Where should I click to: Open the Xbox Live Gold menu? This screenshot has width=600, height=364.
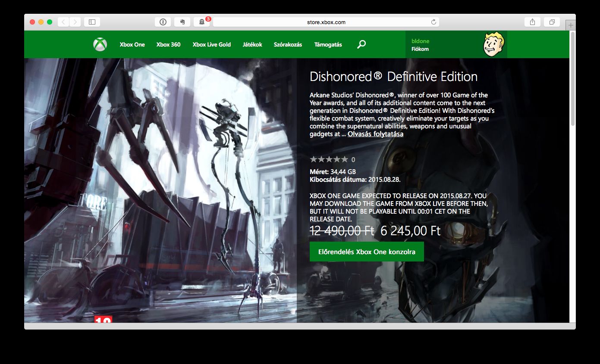tap(212, 44)
